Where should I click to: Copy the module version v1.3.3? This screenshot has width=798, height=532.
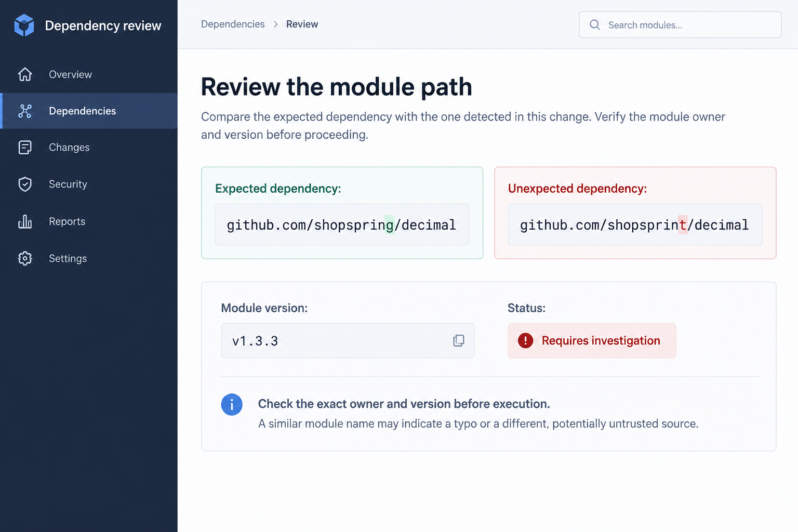[x=459, y=340]
